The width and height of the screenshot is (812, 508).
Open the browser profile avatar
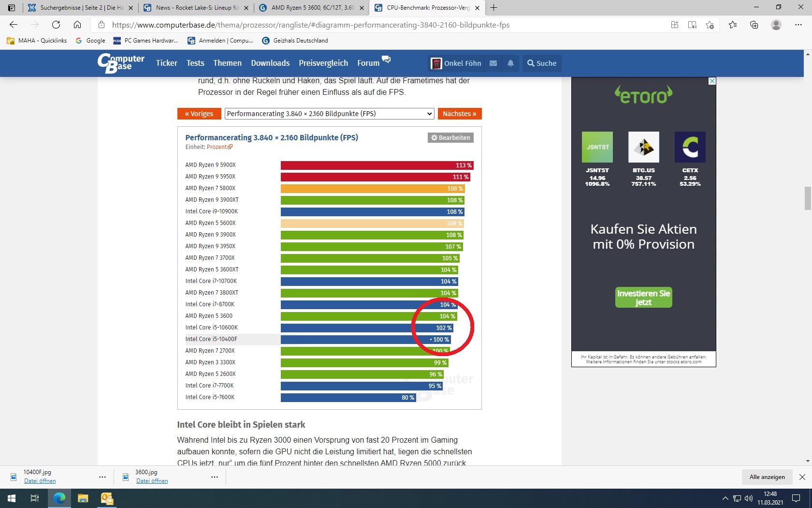(776, 25)
